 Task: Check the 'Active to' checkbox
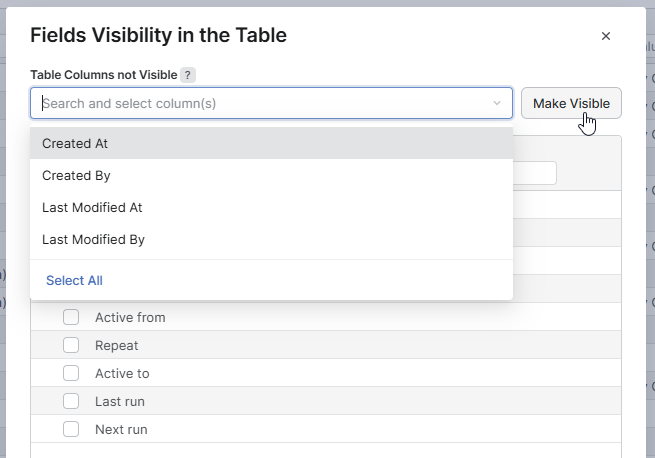pos(71,373)
